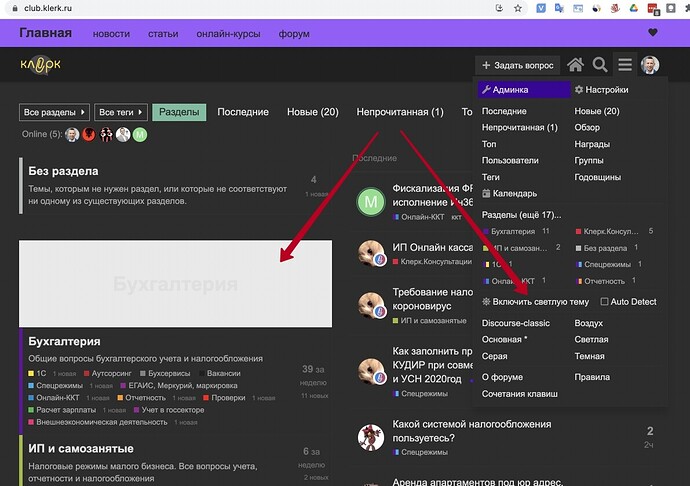This screenshot has height=486, width=690.
Task: Choose Серая theme
Action: tap(495, 356)
